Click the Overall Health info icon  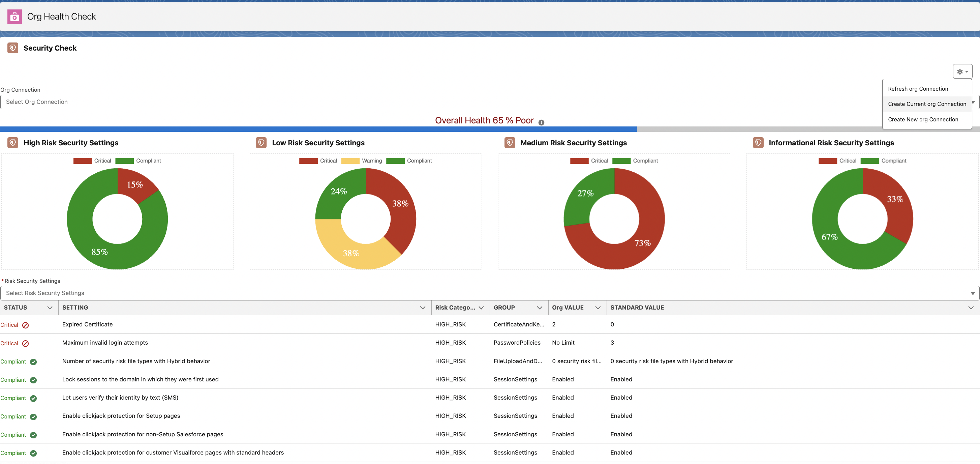point(541,122)
